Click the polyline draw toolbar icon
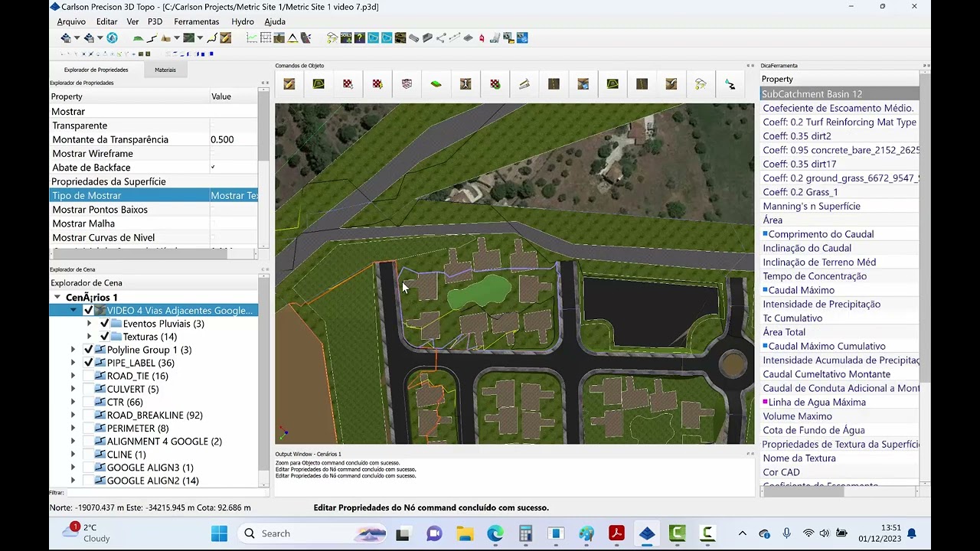This screenshot has width=980, height=551. 150,37
